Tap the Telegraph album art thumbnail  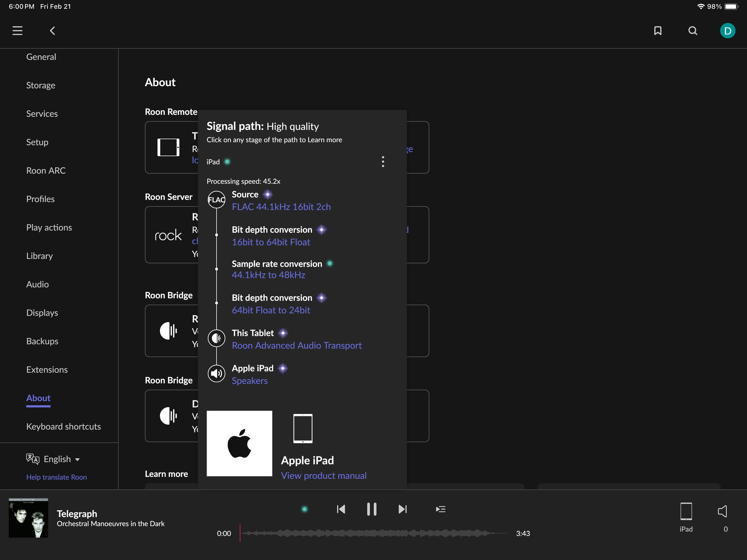[x=28, y=518]
